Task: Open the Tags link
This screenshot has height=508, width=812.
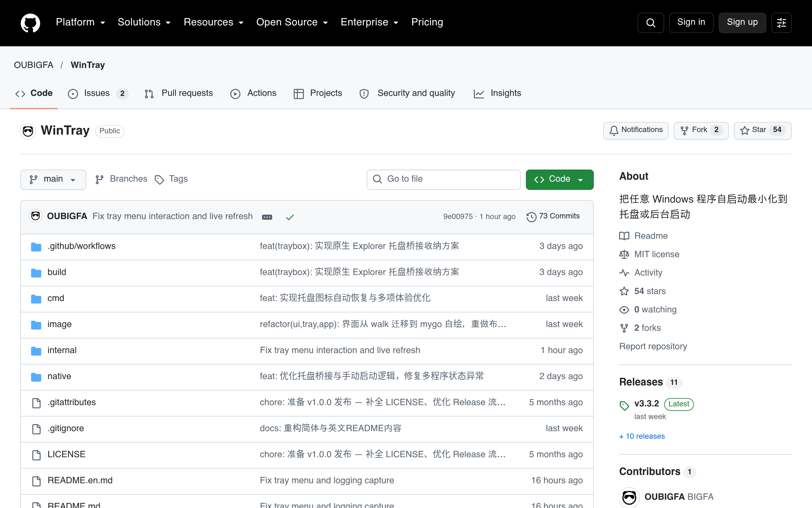Action: tap(171, 179)
